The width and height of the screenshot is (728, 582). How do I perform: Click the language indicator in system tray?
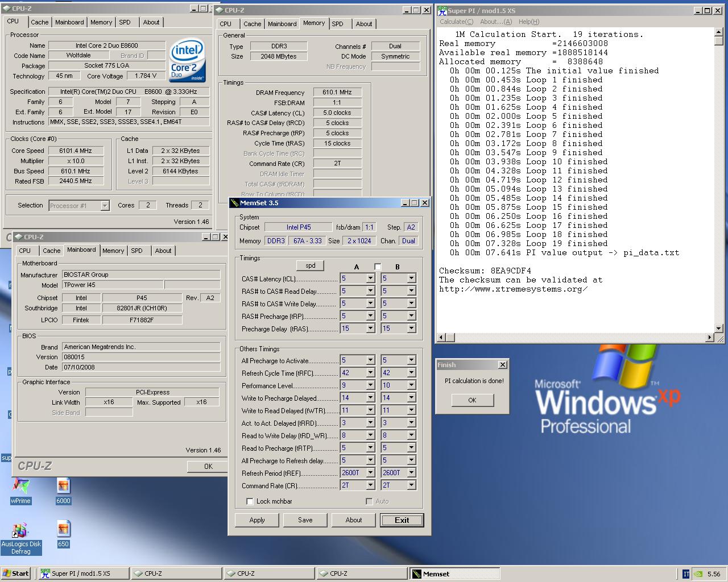[686, 574]
